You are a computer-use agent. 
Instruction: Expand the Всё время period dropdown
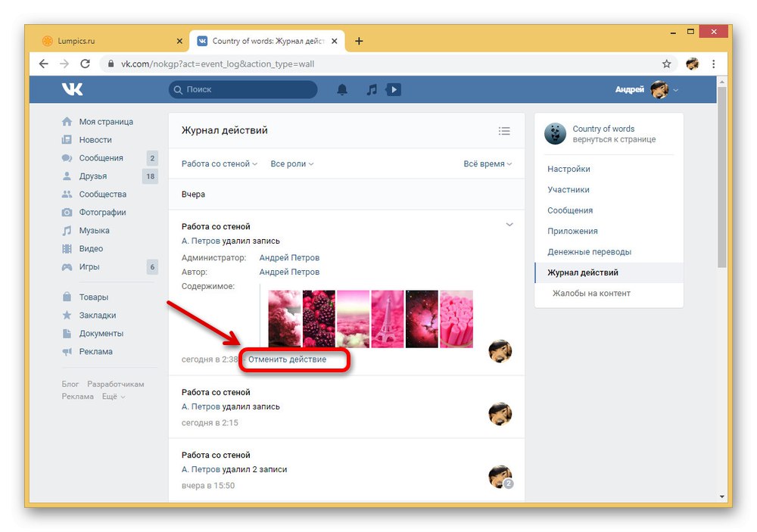click(488, 163)
